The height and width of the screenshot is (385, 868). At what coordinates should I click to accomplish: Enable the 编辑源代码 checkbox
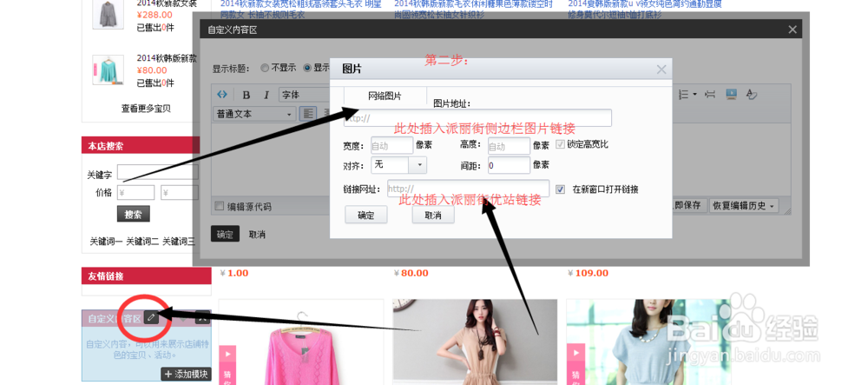point(220,206)
